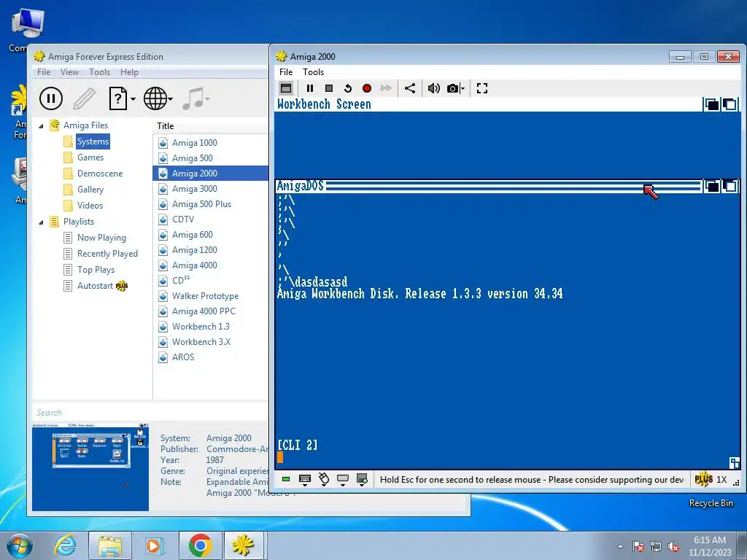Click the 1X scale indicator
This screenshot has height=560, width=747.
pyautogui.click(x=721, y=480)
